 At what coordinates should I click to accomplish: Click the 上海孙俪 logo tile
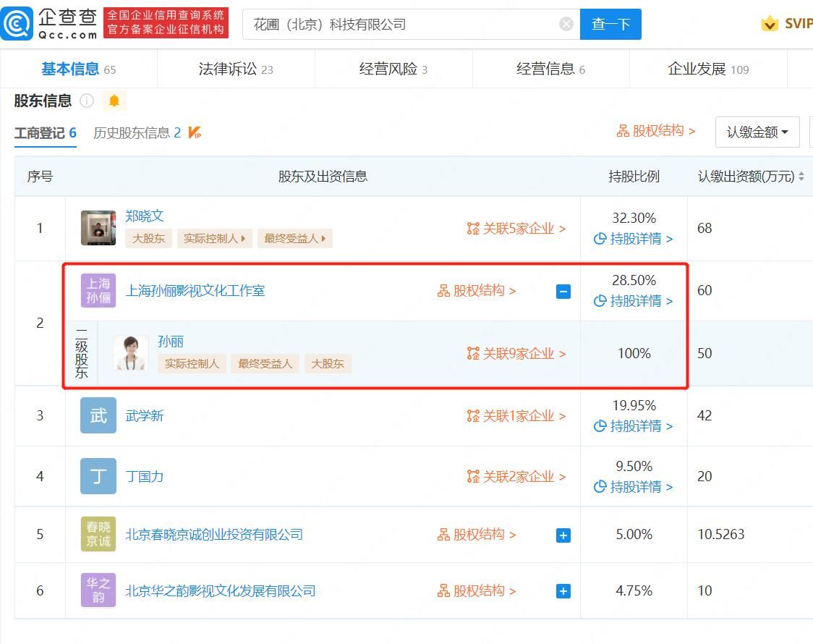coord(98,290)
